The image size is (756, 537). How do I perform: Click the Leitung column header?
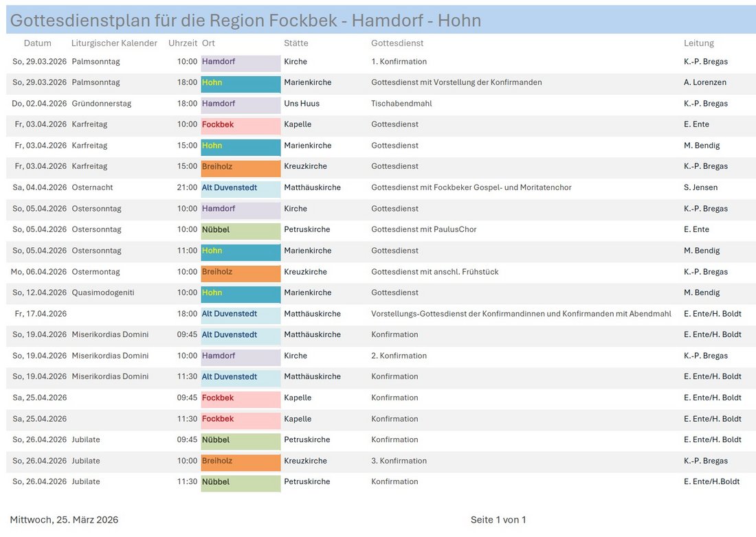coord(699,43)
